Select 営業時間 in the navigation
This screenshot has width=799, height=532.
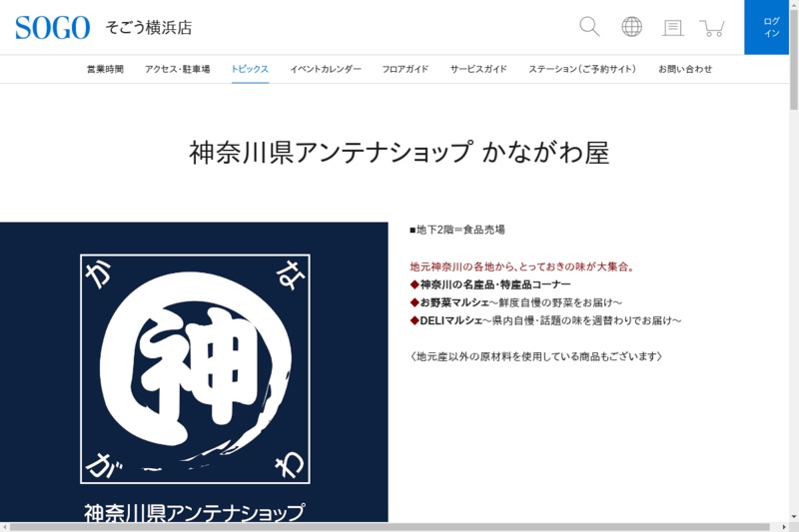(x=105, y=69)
